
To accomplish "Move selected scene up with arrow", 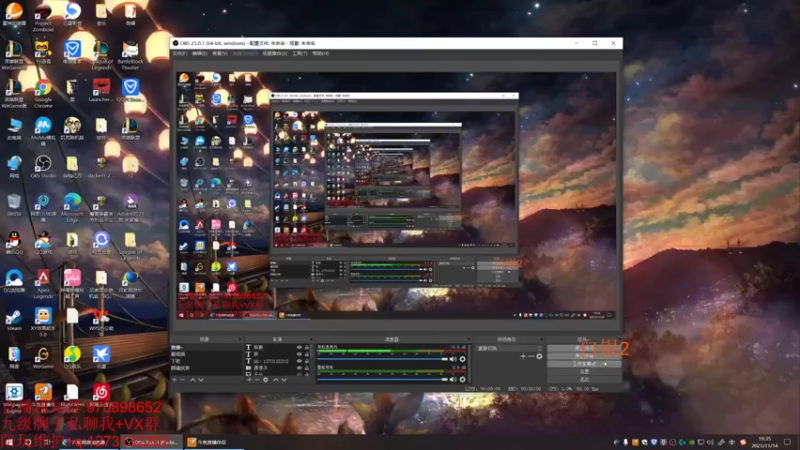I will point(192,380).
